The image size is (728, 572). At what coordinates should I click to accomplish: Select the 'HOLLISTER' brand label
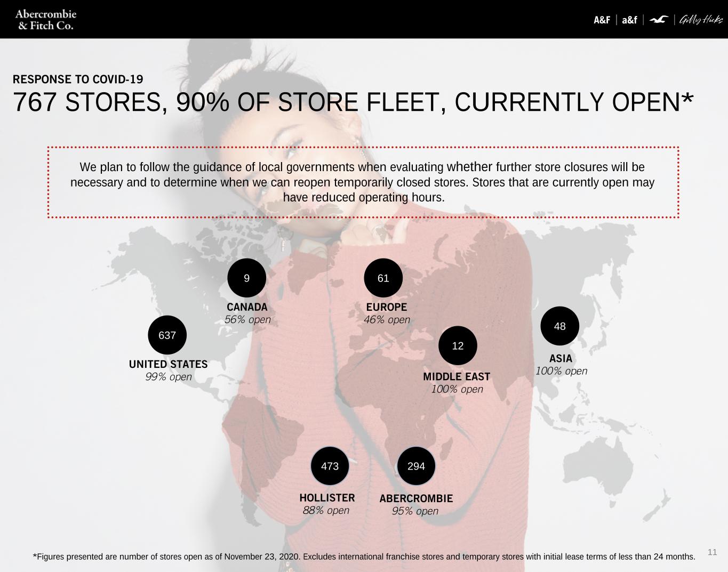tap(327, 497)
